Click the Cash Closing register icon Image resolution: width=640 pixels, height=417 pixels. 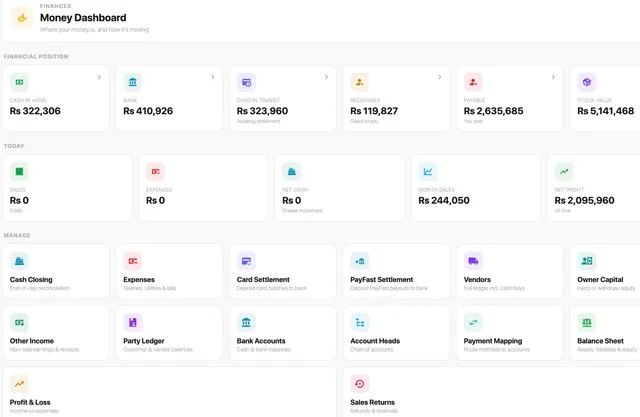19,261
